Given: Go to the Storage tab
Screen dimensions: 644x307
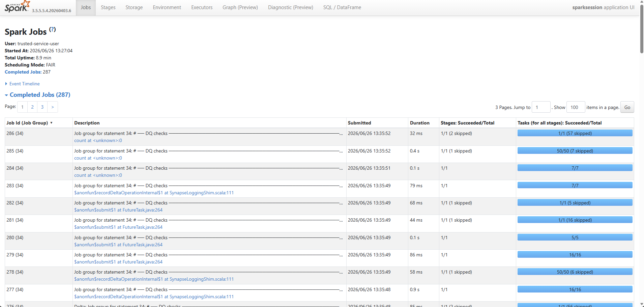Looking at the screenshot, I should click(x=134, y=7).
